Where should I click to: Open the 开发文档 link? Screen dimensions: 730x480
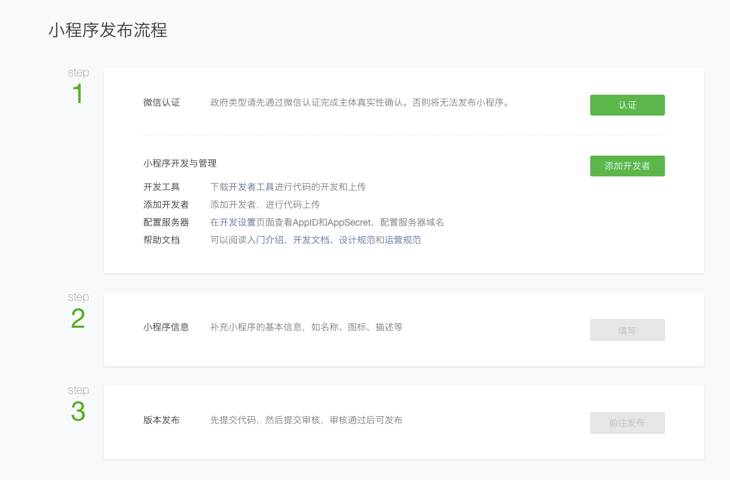click(x=311, y=240)
